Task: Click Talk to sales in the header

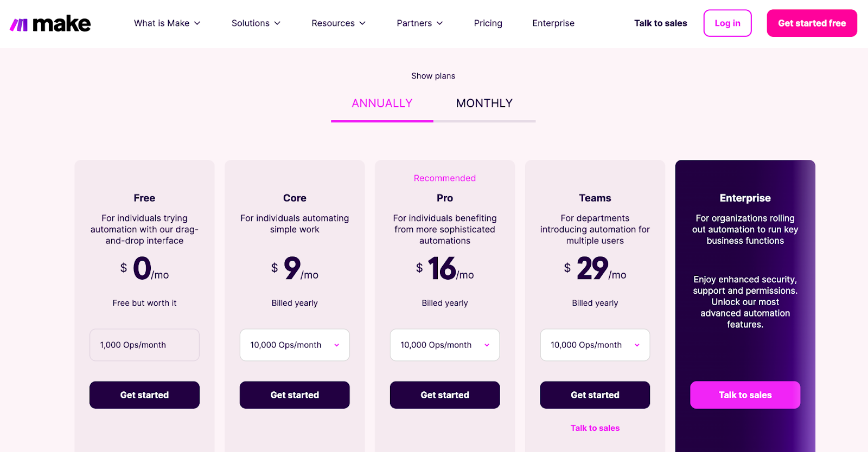Action: click(x=660, y=23)
